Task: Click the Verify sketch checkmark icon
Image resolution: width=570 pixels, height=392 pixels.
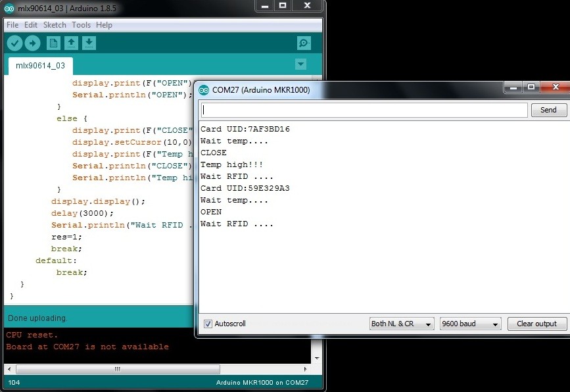Action: coord(14,43)
